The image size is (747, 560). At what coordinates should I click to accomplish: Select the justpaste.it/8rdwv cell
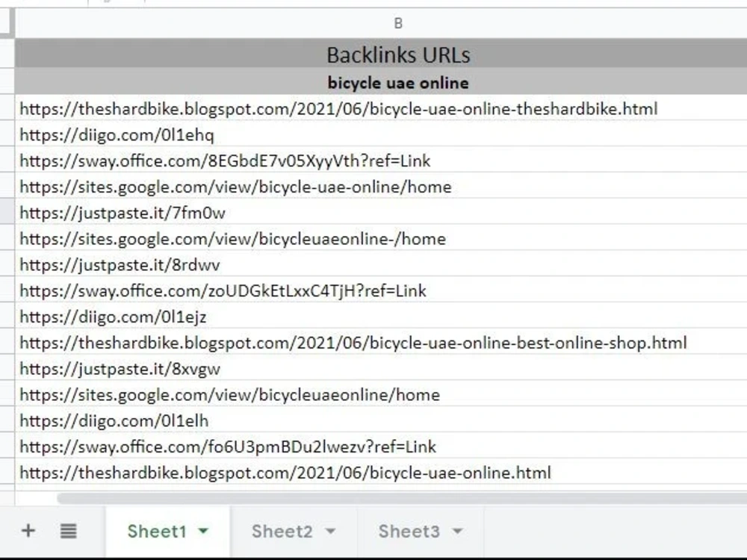[x=381, y=264]
